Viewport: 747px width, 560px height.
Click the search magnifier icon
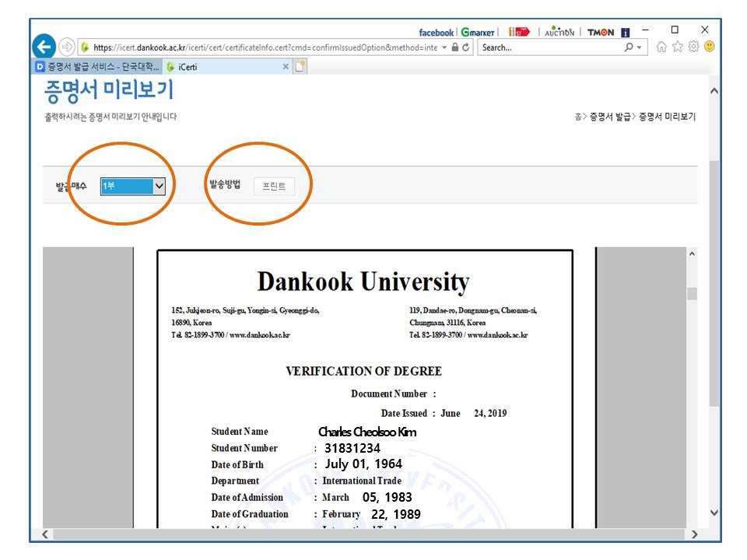(629, 47)
